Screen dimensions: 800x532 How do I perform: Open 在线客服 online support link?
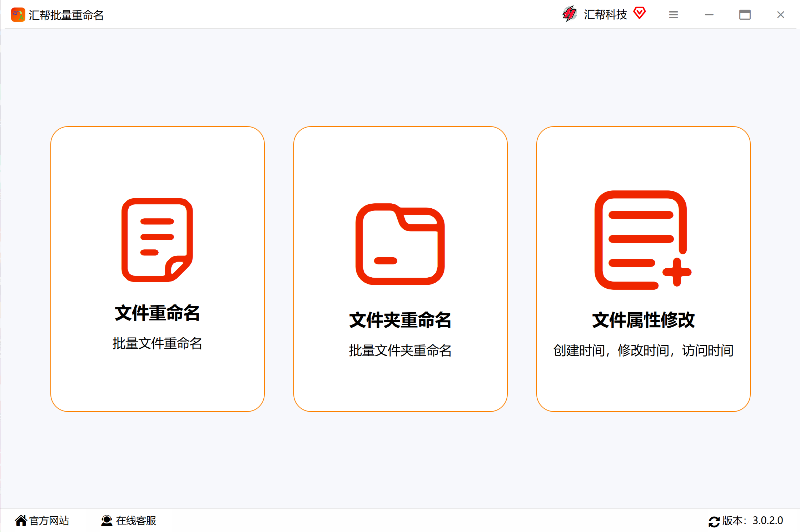(x=136, y=521)
